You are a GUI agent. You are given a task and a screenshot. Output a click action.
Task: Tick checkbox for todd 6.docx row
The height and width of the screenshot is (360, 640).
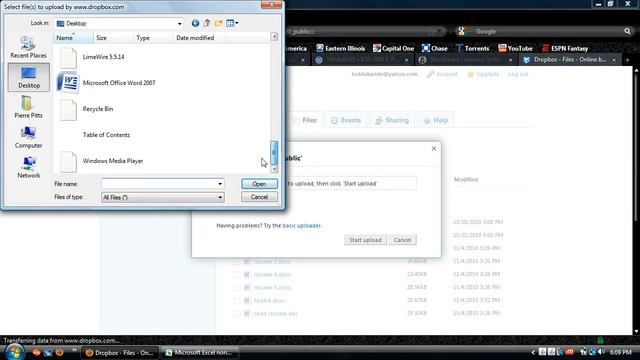237,300
